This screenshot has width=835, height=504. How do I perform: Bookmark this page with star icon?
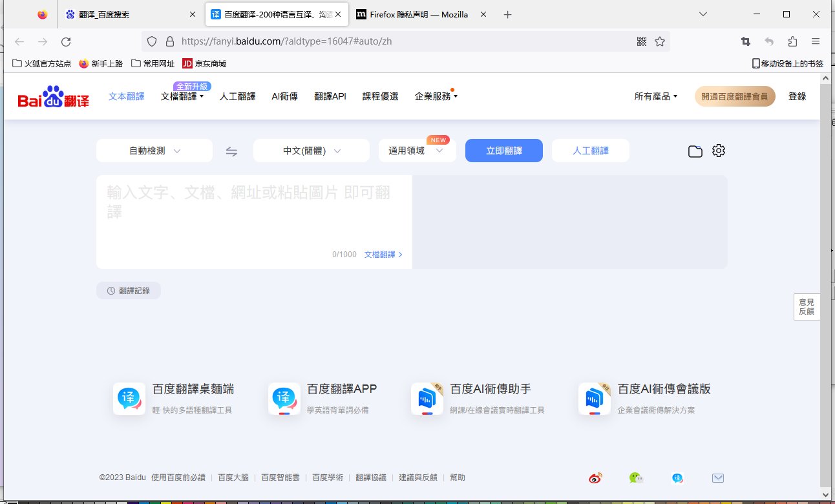pos(660,41)
